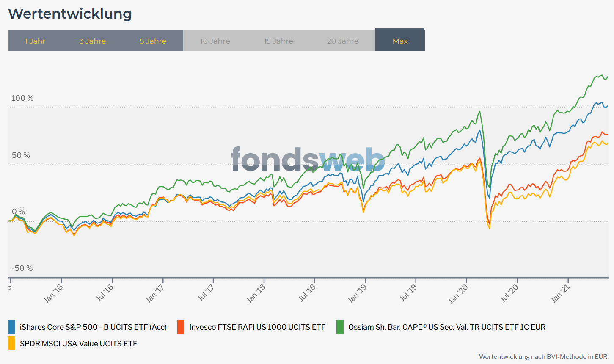This screenshot has width=614, height=364.
Task: Choose the 15 Jahre time range
Action: coord(278,41)
